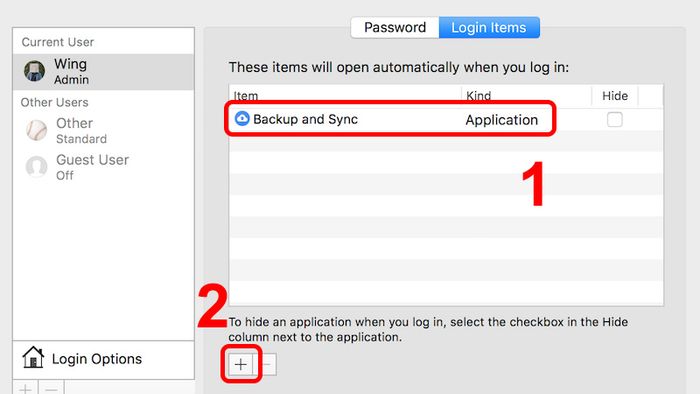
Task: Switch to the Password tab
Action: (x=395, y=28)
